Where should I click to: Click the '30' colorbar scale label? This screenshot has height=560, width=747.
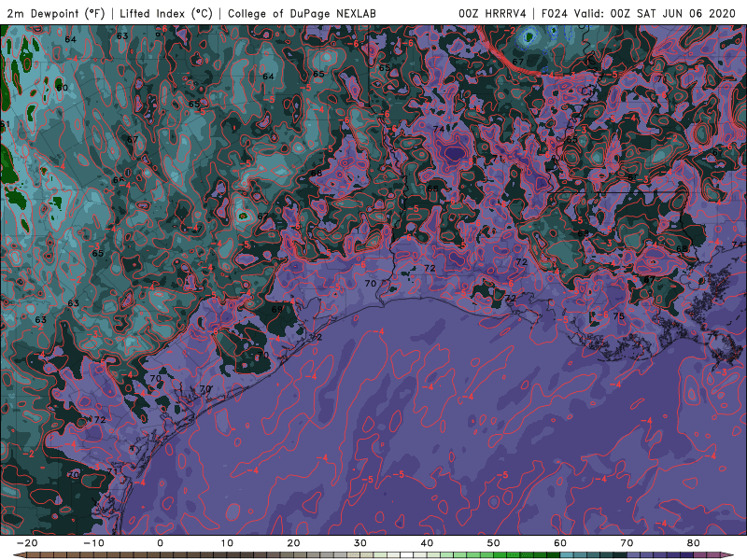click(360, 543)
